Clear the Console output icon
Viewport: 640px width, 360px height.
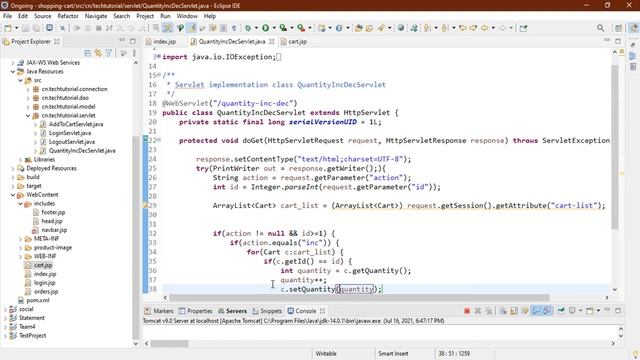pos(503,311)
